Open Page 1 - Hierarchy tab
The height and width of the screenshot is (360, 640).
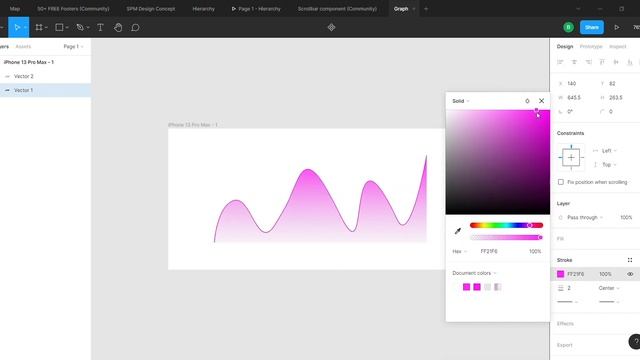coord(256,9)
